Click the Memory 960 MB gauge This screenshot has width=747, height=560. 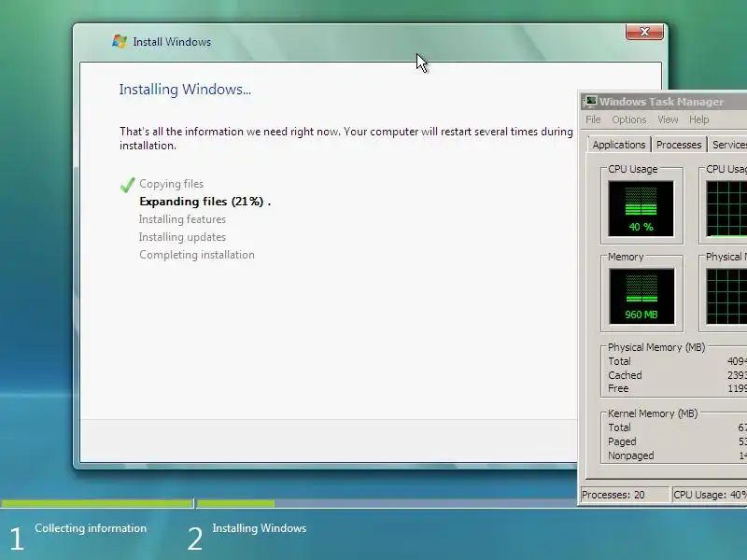click(641, 296)
